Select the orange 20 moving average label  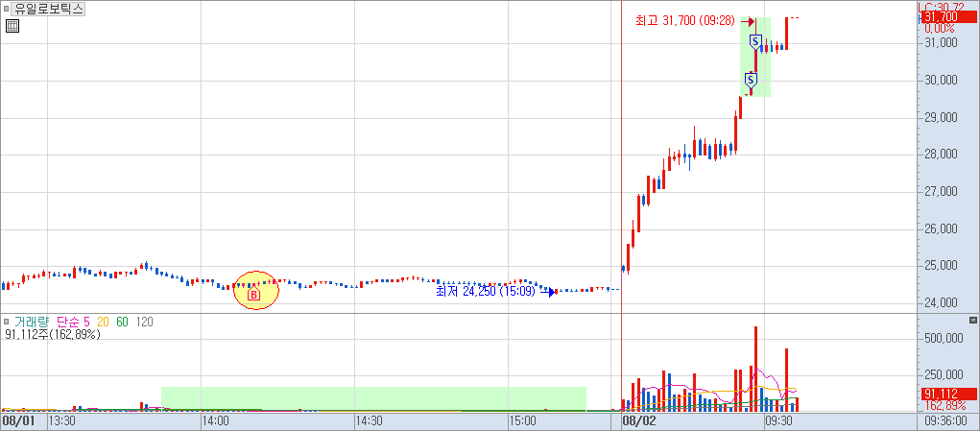point(103,322)
